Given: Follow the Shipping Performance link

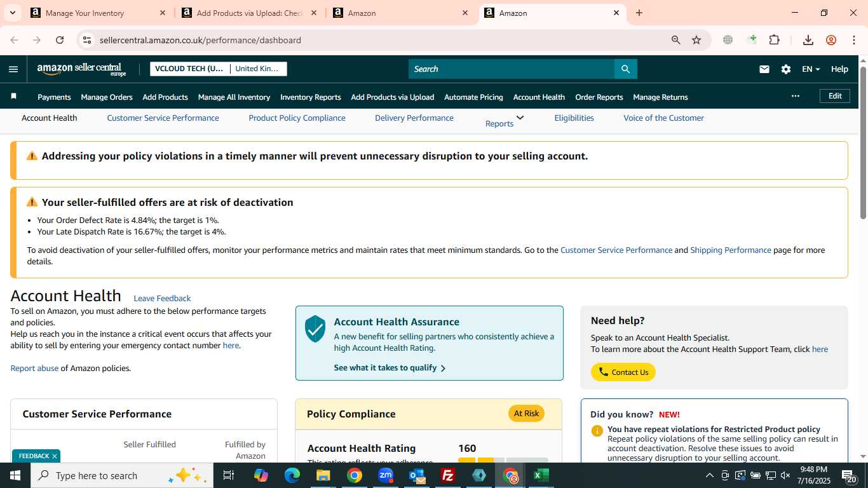Looking at the screenshot, I should click(x=731, y=250).
